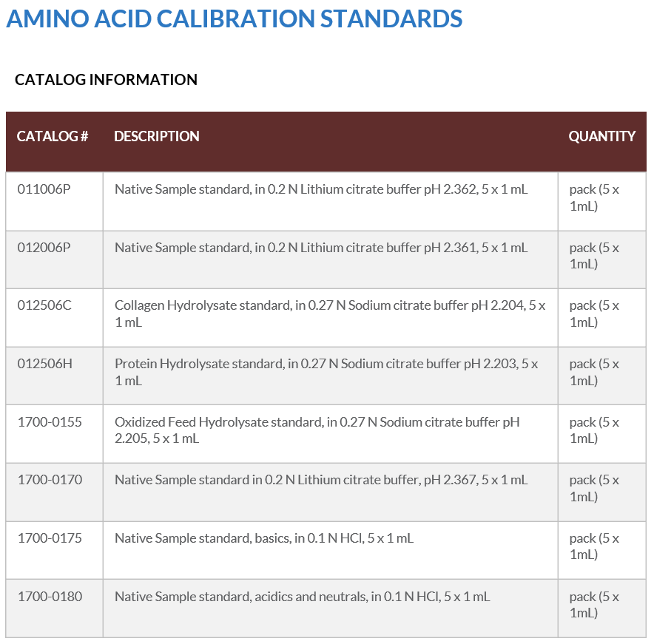Select catalog number 012506C
654x644 pixels.
click(44, 305)
